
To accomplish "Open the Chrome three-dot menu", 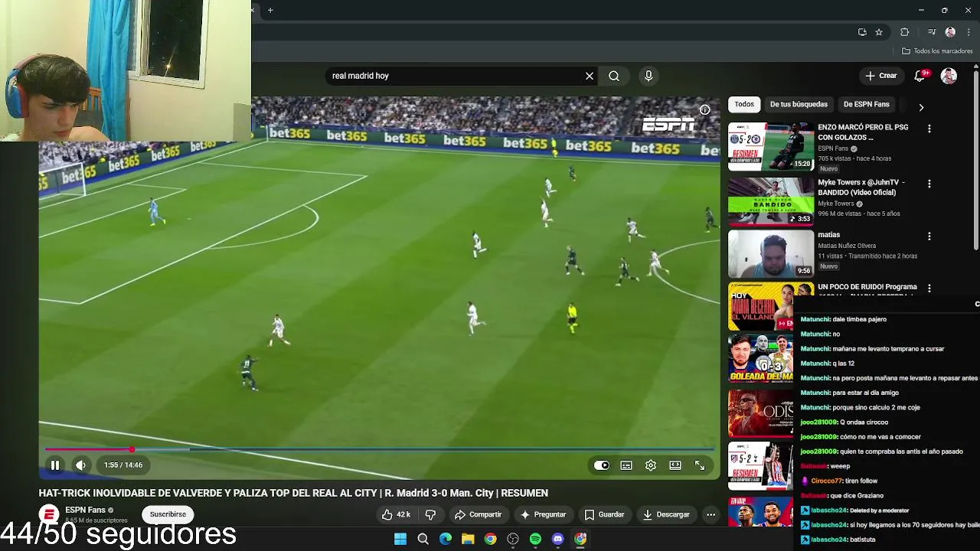I will [x=969, y=32].
